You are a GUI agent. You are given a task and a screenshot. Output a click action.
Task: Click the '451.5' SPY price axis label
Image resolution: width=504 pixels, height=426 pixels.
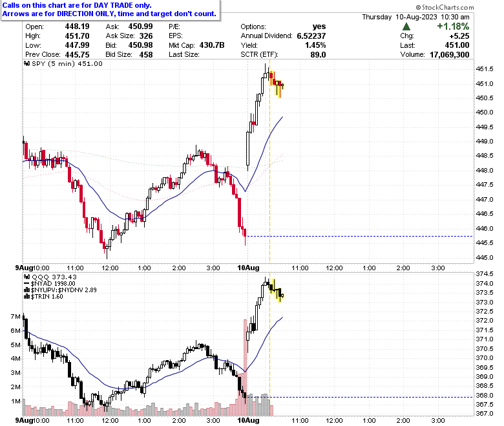[484, 69]
